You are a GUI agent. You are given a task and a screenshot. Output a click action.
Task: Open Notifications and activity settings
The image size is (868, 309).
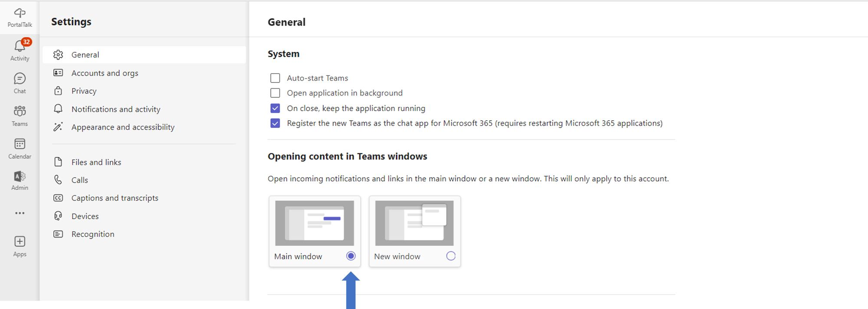(x=115, y=109)
